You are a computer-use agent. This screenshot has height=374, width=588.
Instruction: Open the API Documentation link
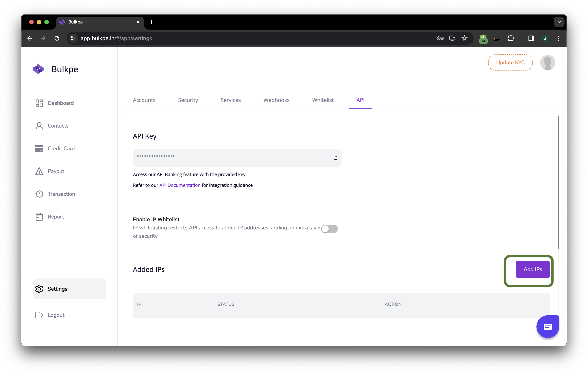coord(180,185)
